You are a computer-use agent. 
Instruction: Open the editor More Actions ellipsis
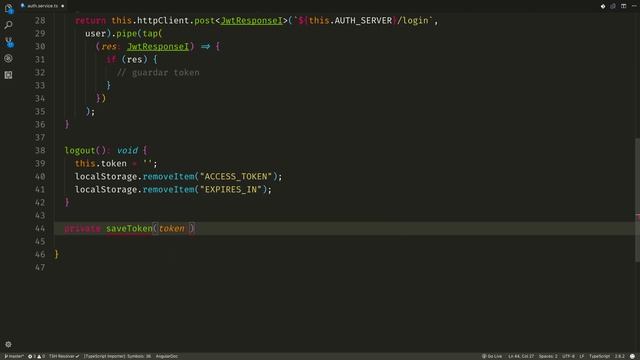click(x=634, y=6)
